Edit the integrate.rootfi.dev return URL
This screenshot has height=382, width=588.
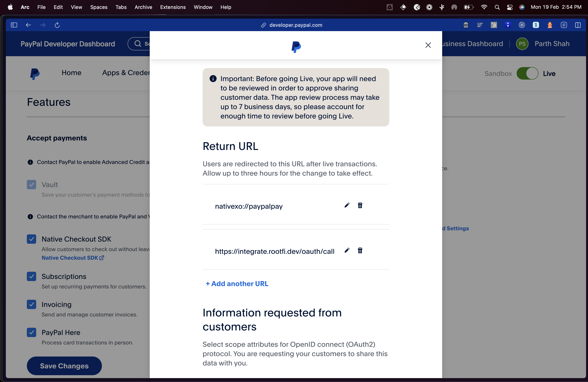pos(347,251)
